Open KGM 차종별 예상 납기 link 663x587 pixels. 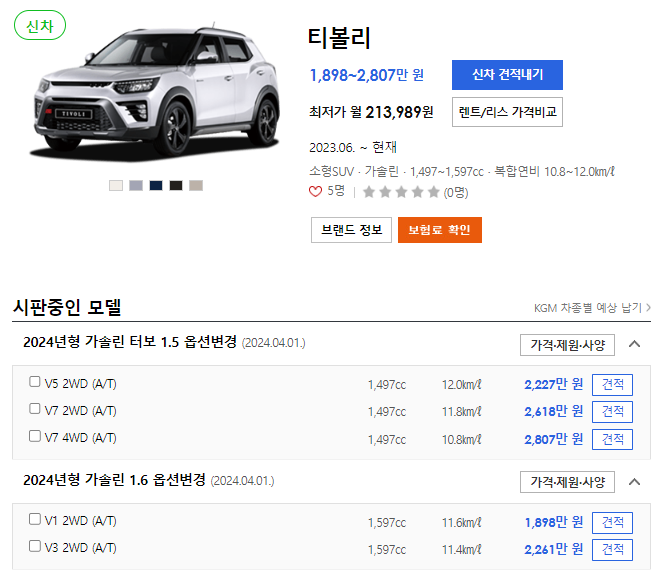[x=592, y=308]
